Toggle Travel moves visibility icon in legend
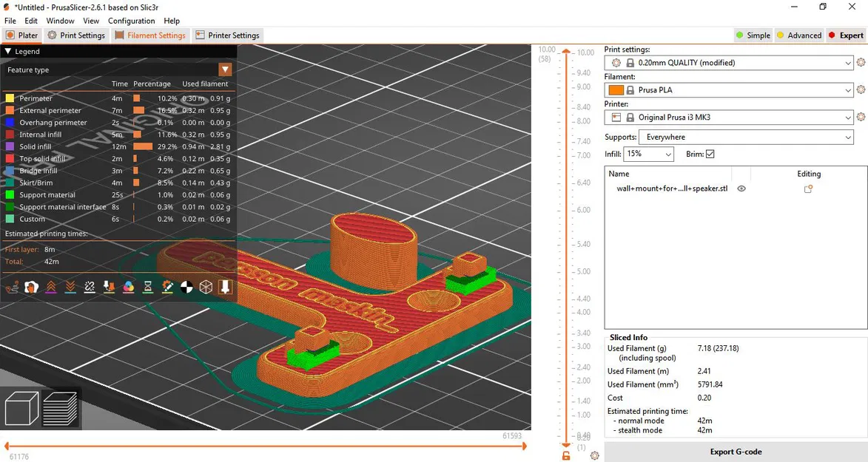The image size is (868, 462). (12, 287)
